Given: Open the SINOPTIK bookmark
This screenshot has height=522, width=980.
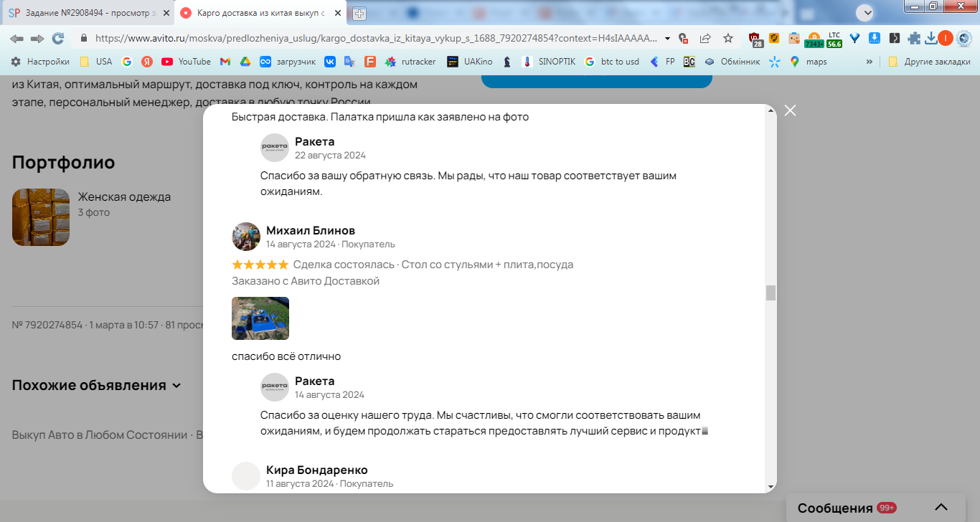Looking at the screenshot, I should (549, 62).
